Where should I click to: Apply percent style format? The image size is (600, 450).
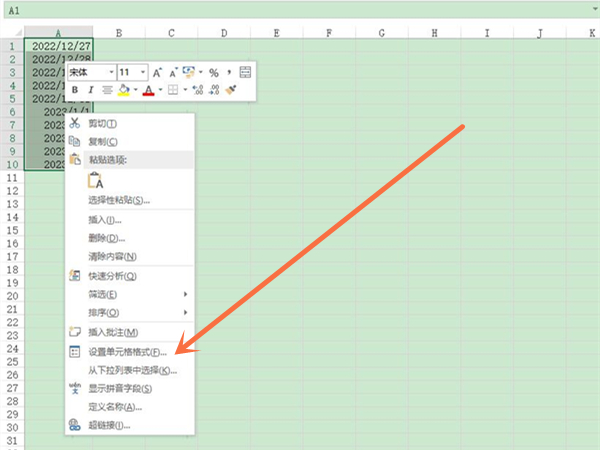[x=213, y=73]
